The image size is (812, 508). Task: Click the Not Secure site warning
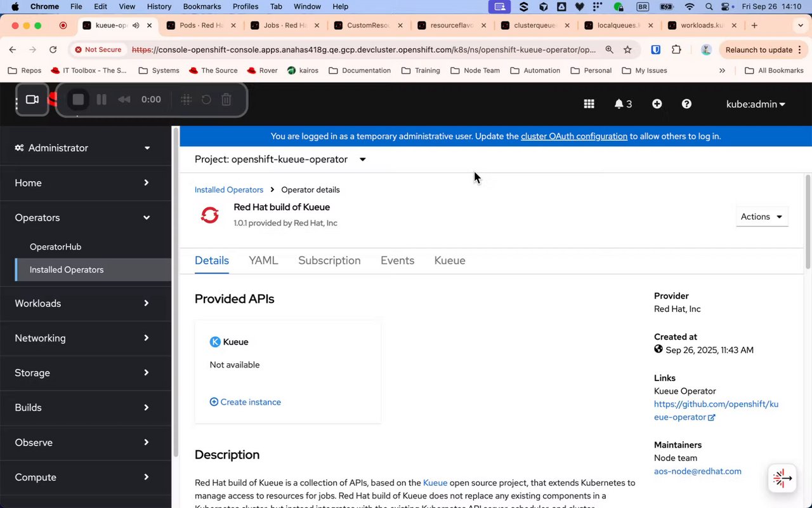[x=98, y=50]
